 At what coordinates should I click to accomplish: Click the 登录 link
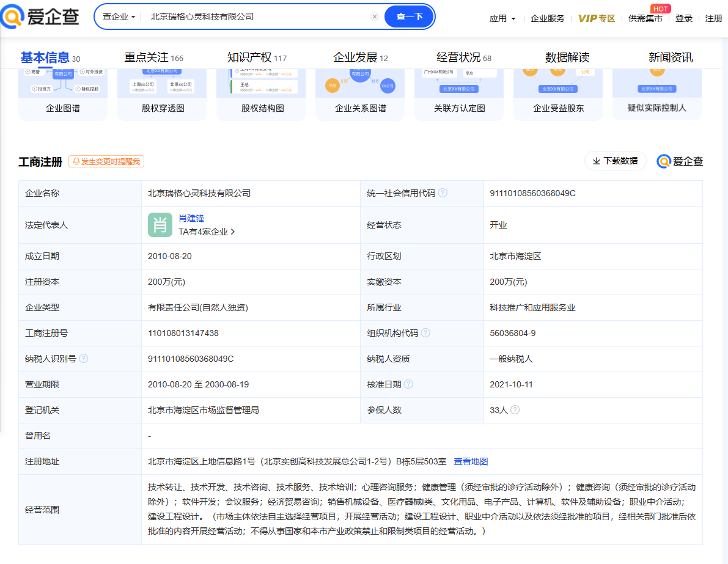(x=683, y=18)
